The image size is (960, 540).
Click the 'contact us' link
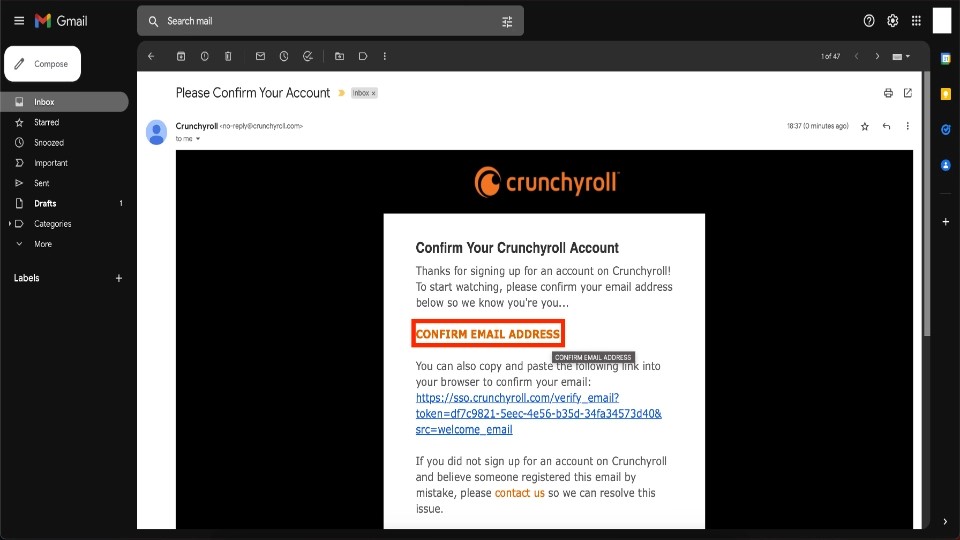coord(519,493)
